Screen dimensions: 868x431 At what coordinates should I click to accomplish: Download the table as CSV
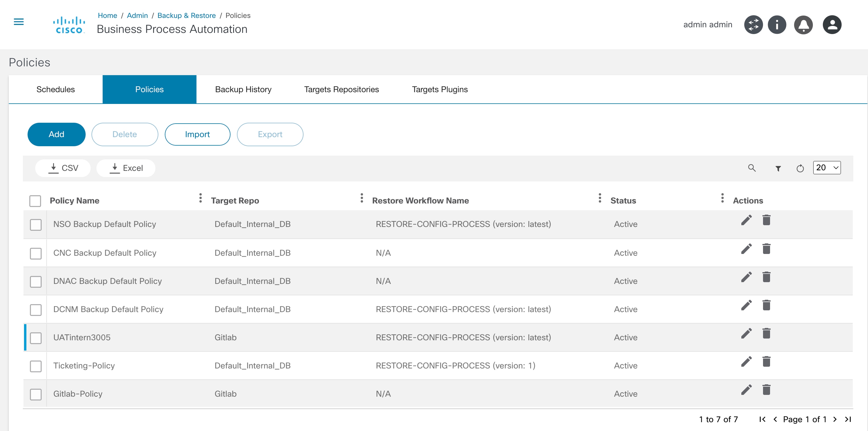pyautogui.click(x=63, y=168)
